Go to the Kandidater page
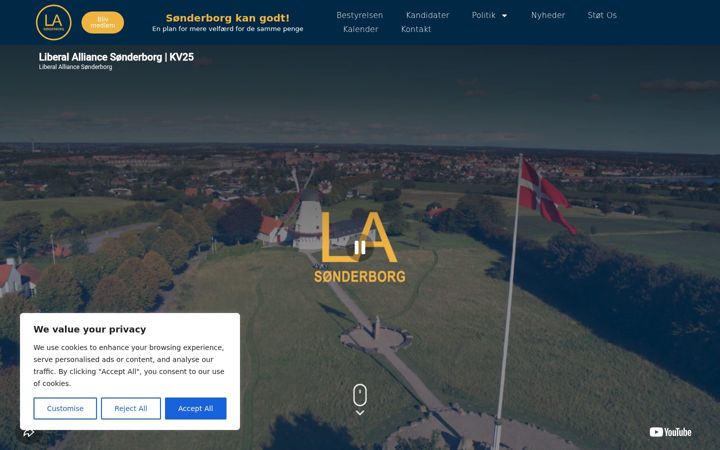The height and width of the screenshot is (450, 720). click(x=428, y=15)
